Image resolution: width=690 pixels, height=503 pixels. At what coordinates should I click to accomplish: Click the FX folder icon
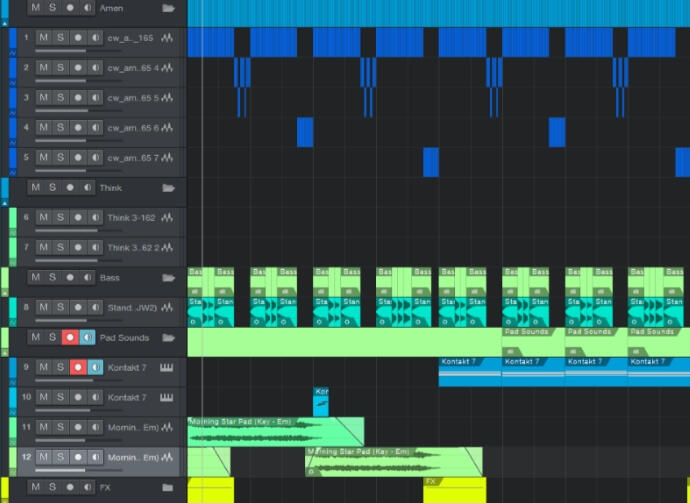[x=168, y=487]
